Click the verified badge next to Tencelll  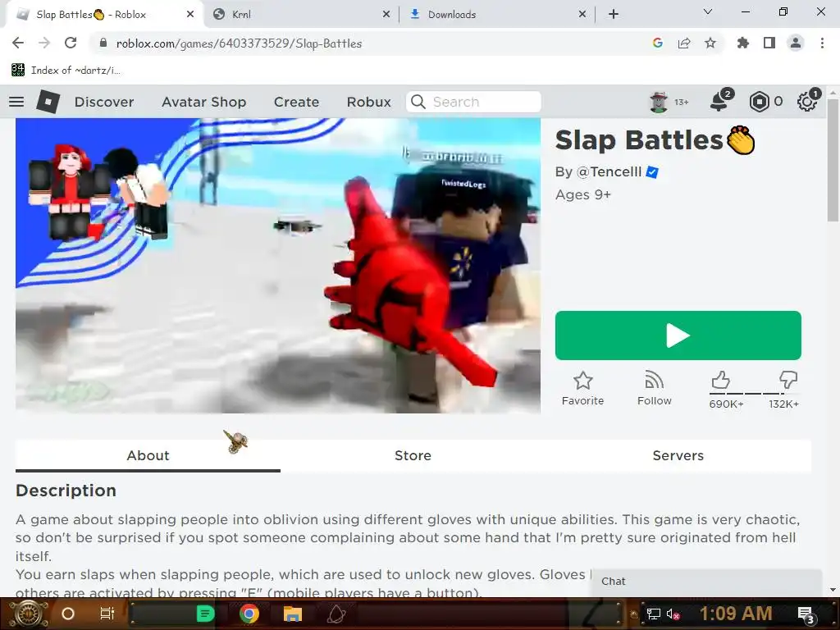(x=652, y=172)
